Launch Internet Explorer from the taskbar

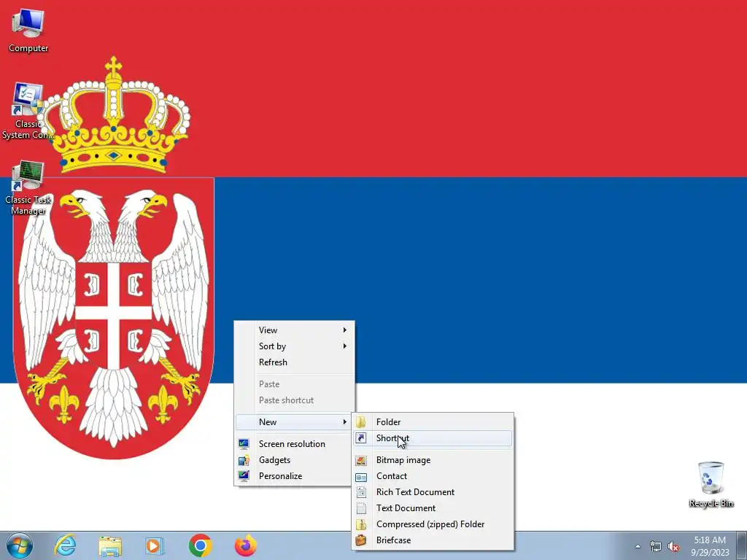[65, 545]
